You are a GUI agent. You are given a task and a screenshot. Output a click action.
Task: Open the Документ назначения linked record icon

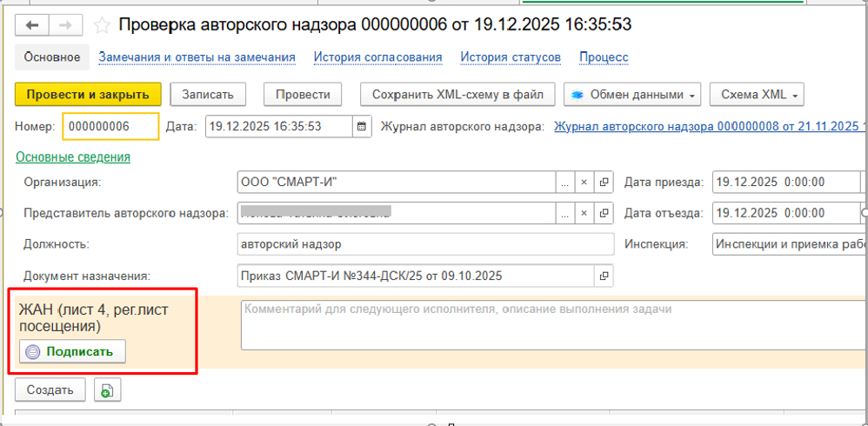604,276
